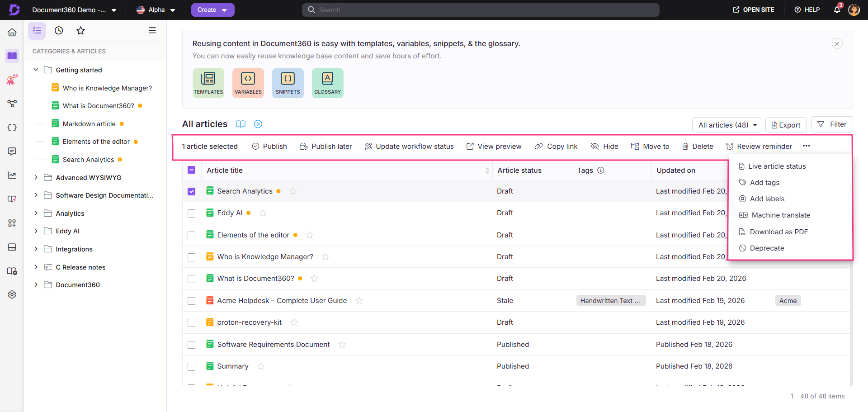The width and height of the screenshot is (868, 412).
Task: Expand the Advanced WYSIWYG category
Action: coord(36,177)
